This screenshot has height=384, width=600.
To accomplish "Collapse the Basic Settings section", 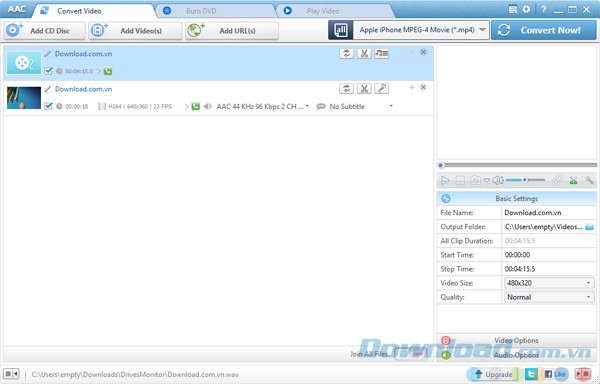I will [x=517, y=199].
